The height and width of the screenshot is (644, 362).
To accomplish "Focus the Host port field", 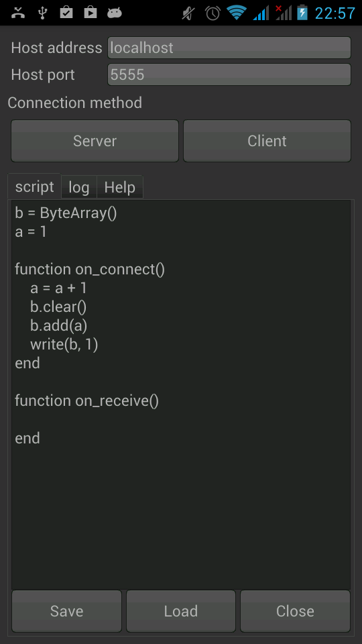I will point(229,74).
